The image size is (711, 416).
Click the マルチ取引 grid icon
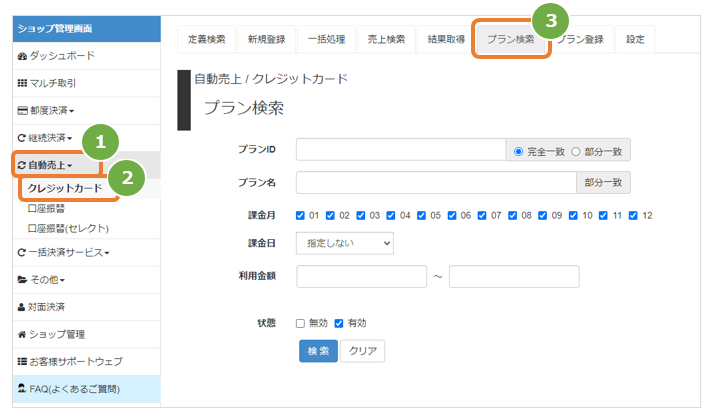(22, 83)
